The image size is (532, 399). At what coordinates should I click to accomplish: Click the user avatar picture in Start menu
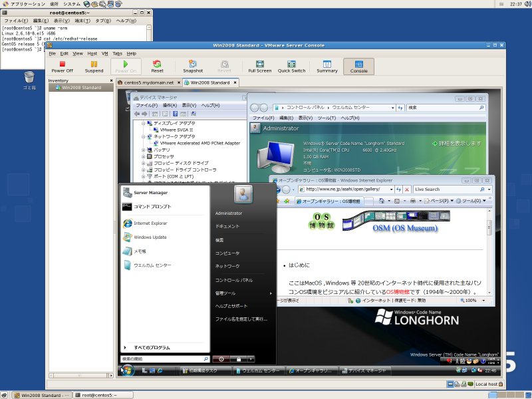pyautogui.click(x=243, y=194)
